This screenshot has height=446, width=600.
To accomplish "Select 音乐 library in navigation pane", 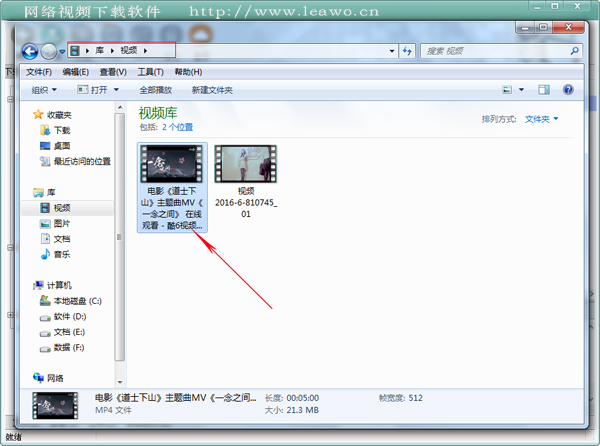I will point(62,254).
